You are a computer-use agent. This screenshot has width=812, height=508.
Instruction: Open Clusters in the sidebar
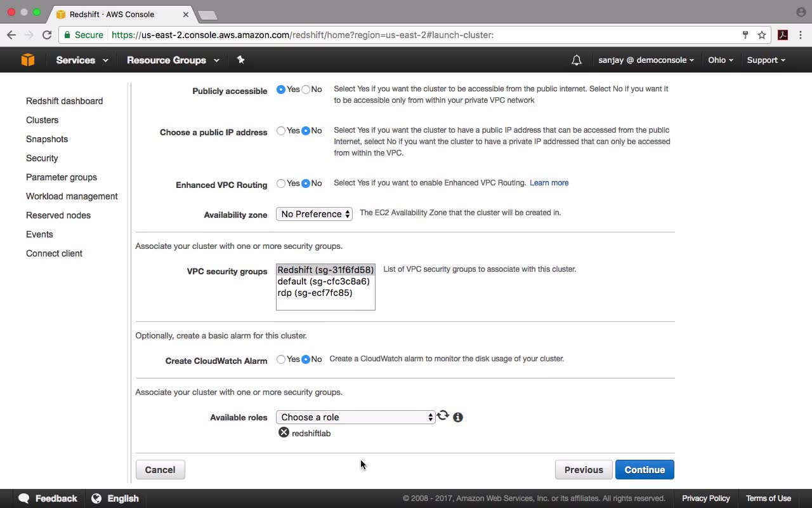point(42,120)
